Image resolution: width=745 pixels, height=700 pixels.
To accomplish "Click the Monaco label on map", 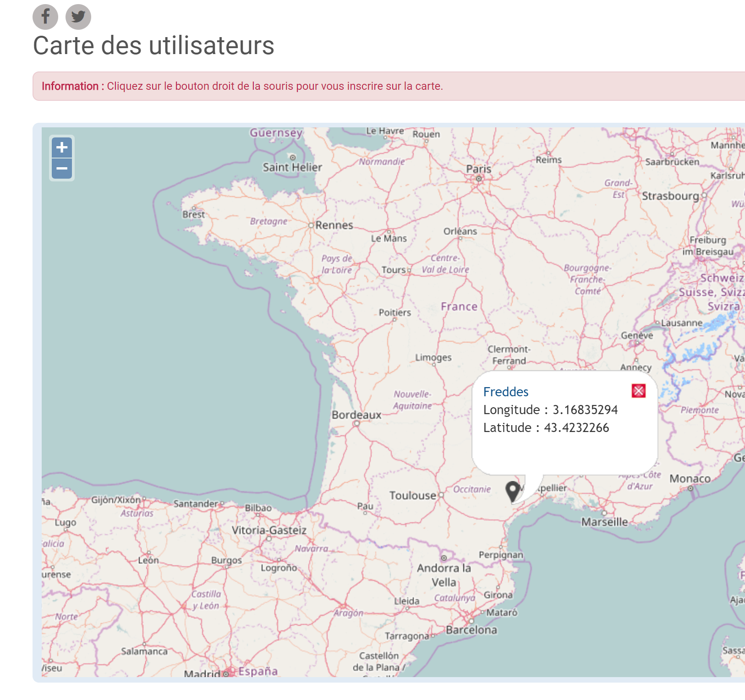I will (690, 479).
